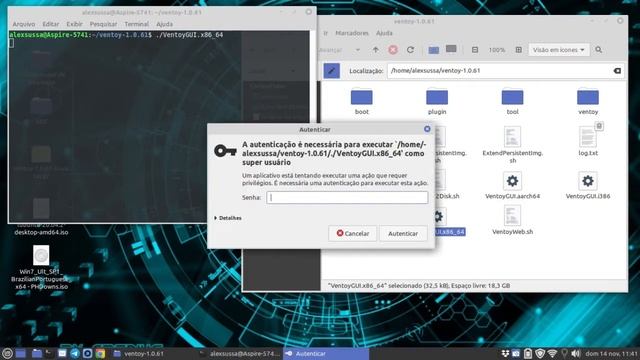
Task: Select the plugin folder
Action: (x=437, y=102)
